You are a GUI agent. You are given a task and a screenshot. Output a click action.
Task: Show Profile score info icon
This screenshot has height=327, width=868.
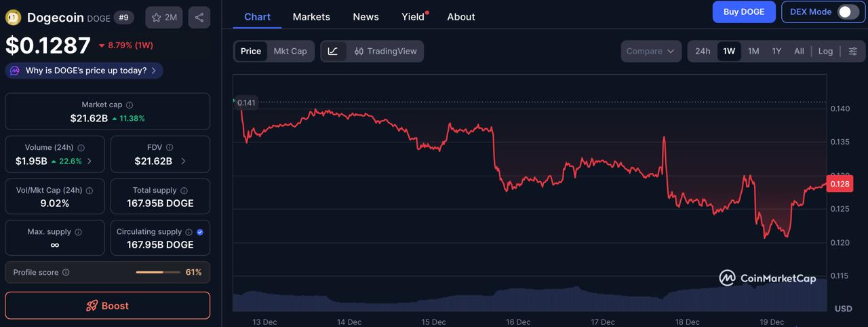66,273
